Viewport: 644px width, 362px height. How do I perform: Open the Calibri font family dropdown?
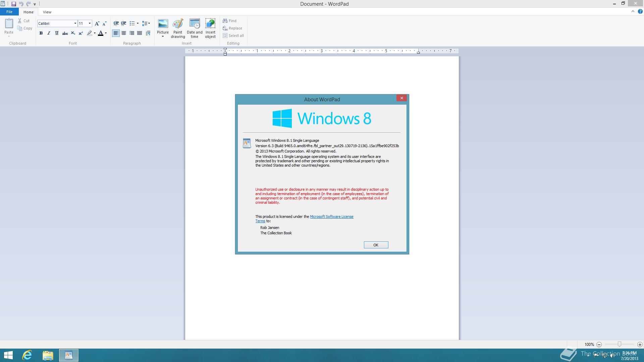(x=75, y=23)
